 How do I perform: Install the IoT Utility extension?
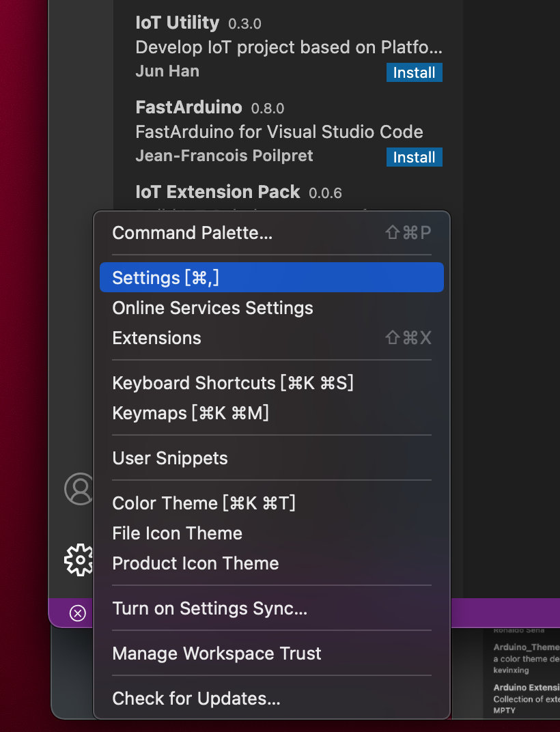(x=414, y=72)
